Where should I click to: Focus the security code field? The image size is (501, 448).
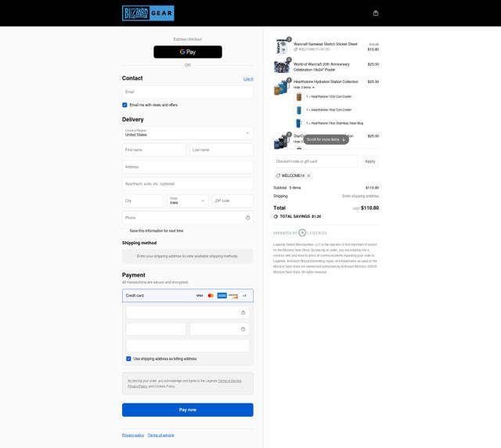tap(219, 330)
